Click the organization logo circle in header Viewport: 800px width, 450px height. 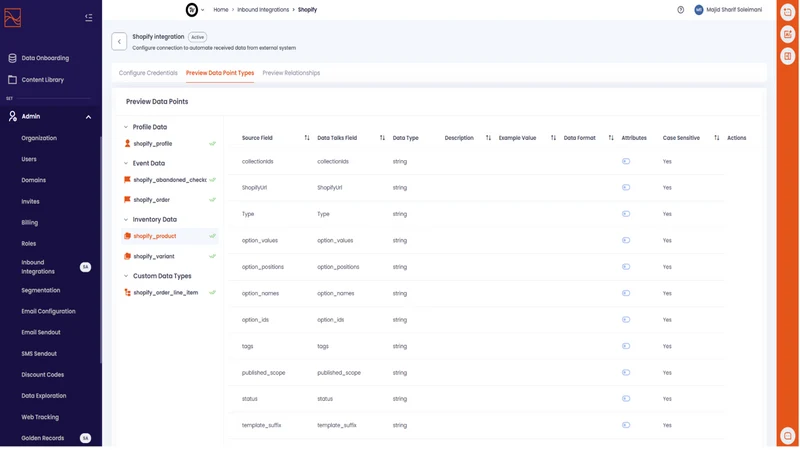coord(192,10)
